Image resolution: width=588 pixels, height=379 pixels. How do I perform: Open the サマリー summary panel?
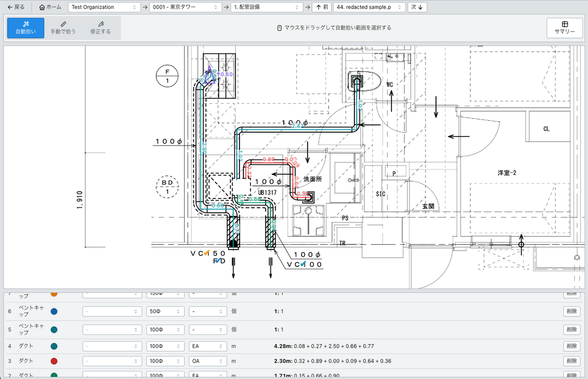[565, 27]
